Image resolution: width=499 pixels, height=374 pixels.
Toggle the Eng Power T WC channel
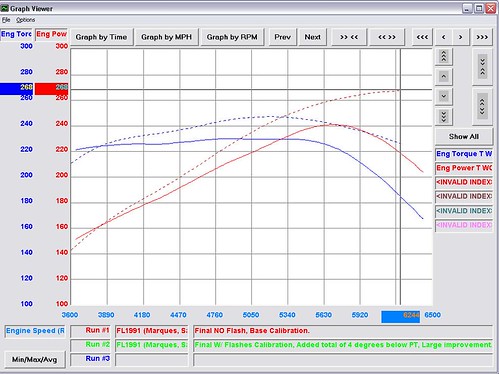(464, 168)
